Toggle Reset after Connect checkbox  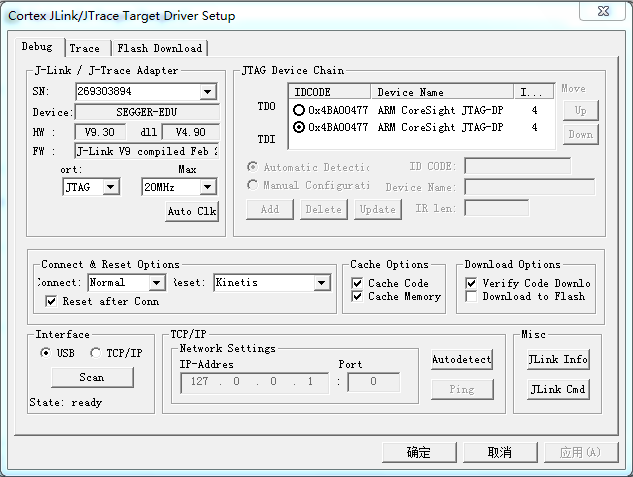(x=51, y=301)
